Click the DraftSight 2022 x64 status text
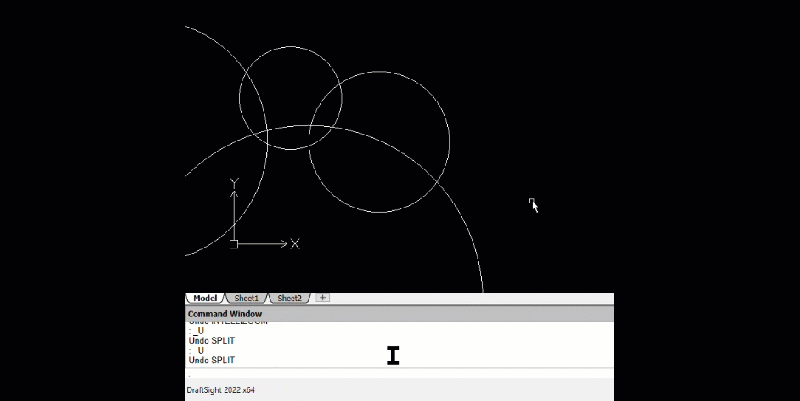800x401 pixels. click(220, 390)
